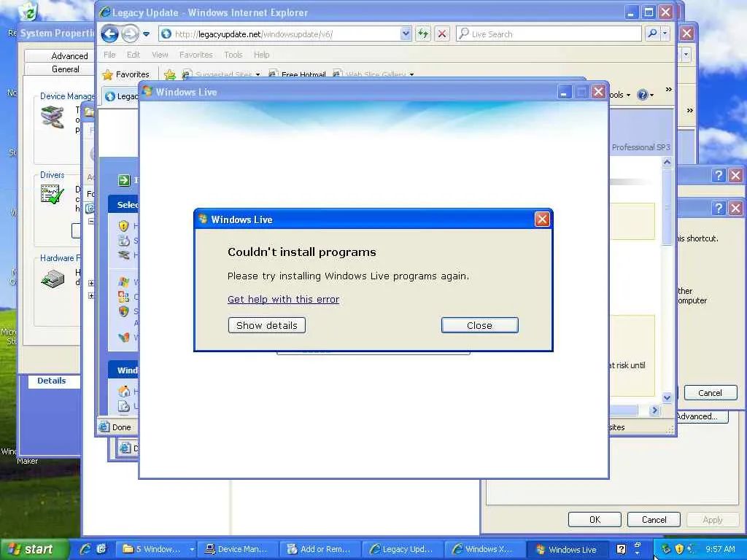747x560 pixels.
Task: Switch to Device Manager in the taskbar
Action: (x=237, y=549)
